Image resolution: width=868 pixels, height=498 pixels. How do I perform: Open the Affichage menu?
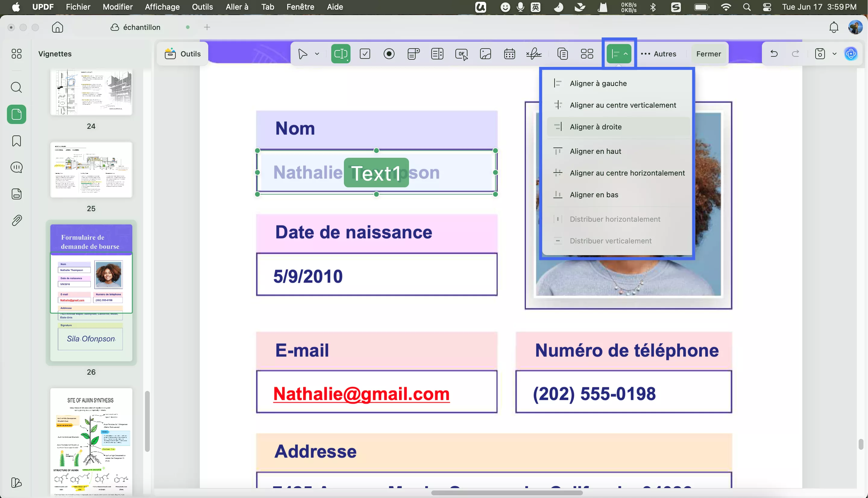tap(162, 7)
